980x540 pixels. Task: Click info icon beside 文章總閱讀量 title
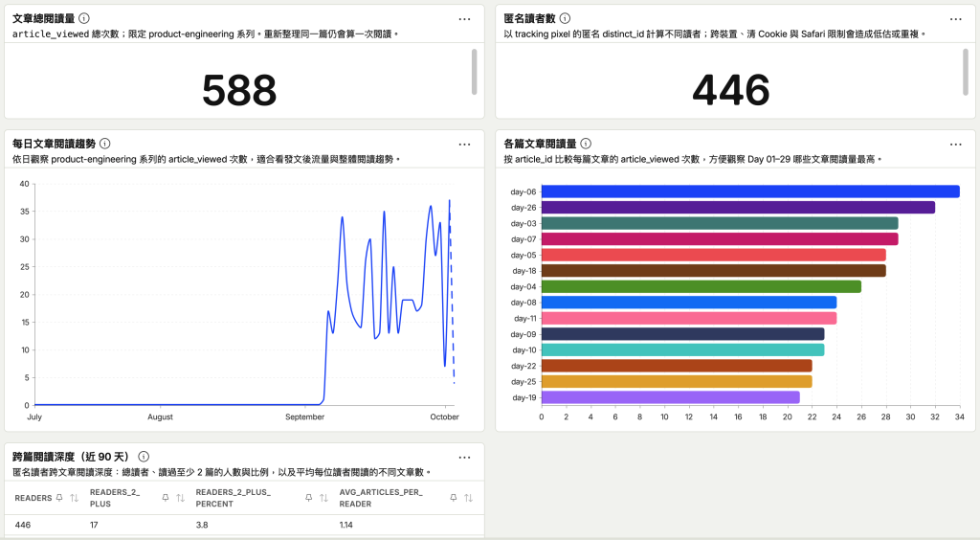click(x=84, y=19)
